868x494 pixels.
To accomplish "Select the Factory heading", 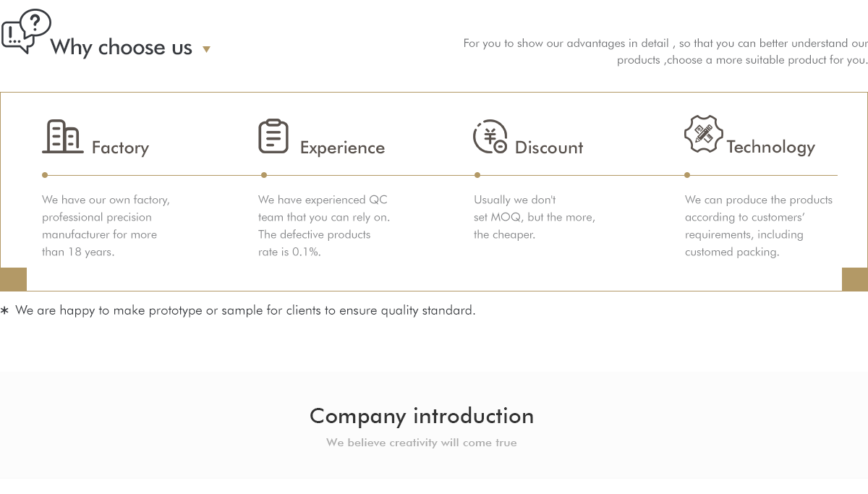I will pyautogui.click(x=120, y=148).
